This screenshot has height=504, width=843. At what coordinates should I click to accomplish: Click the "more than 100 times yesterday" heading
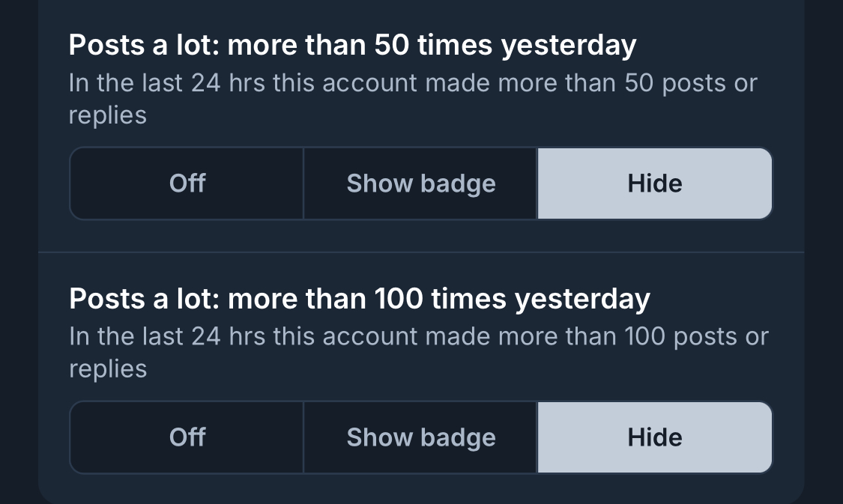[438, 300]
